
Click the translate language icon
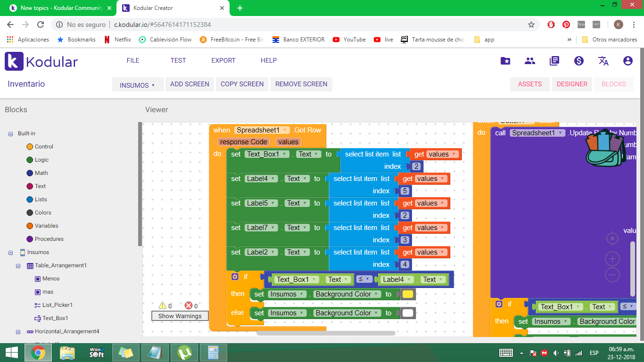pyautogui.click(x=603, y=61)
